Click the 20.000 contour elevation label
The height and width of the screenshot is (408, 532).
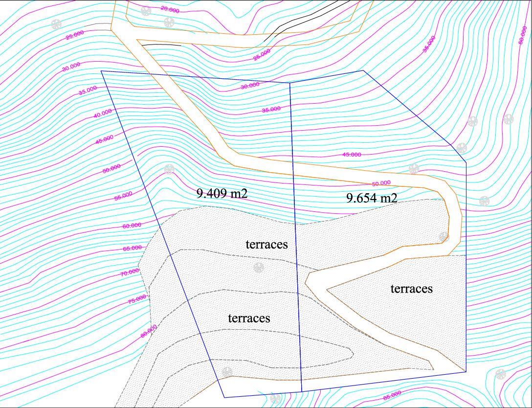tap(170, 10)
